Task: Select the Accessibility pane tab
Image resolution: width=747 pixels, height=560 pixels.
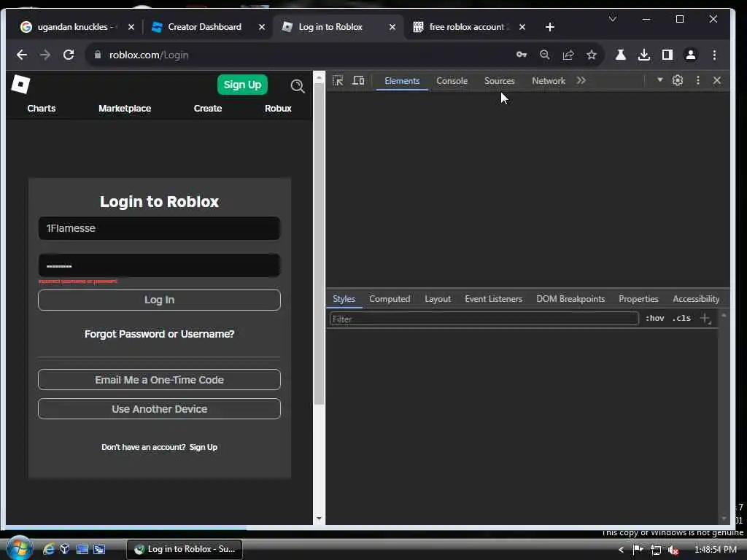Action: coord(696,299)
